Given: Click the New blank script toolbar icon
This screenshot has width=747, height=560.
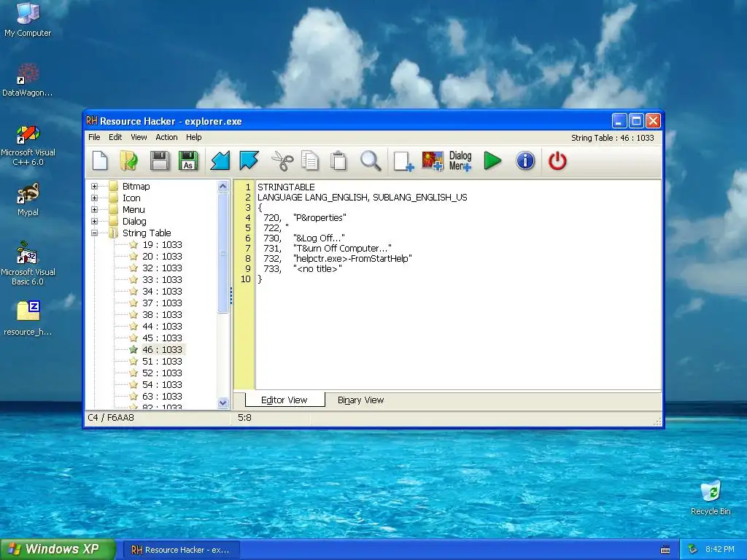Looking at the screenshot, I should [100, 161].
